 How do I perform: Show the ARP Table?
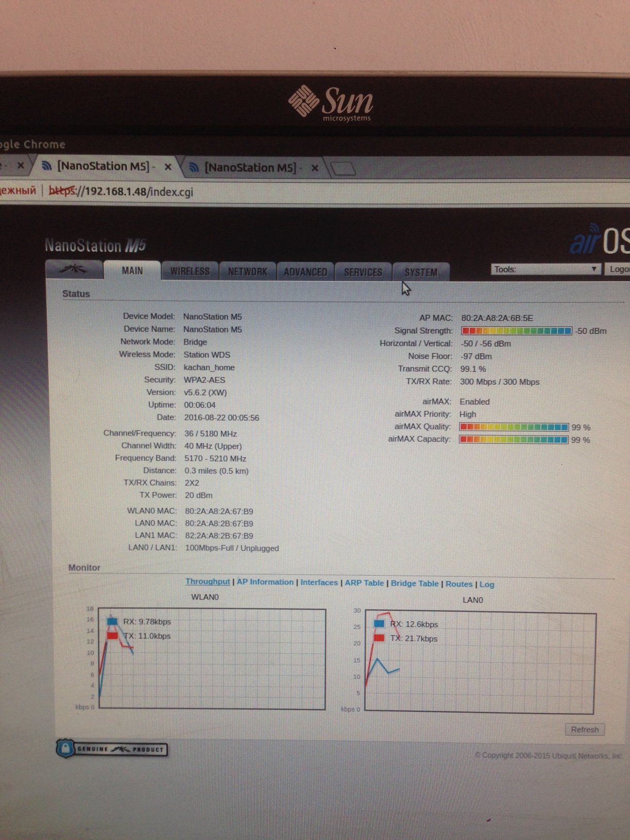pyautogui.click(x=364, y=583)
